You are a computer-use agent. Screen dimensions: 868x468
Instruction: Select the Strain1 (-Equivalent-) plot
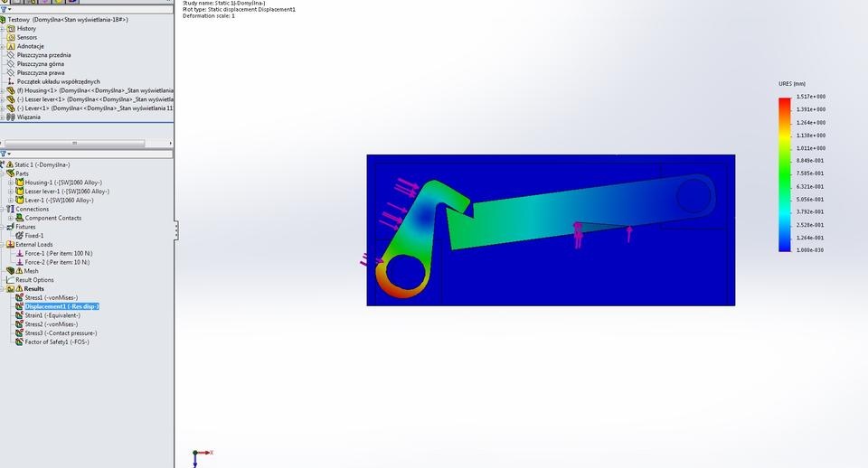[52, 314]
